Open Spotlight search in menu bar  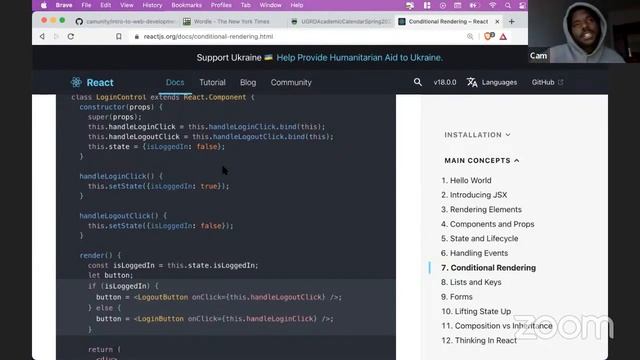point(507,5)
